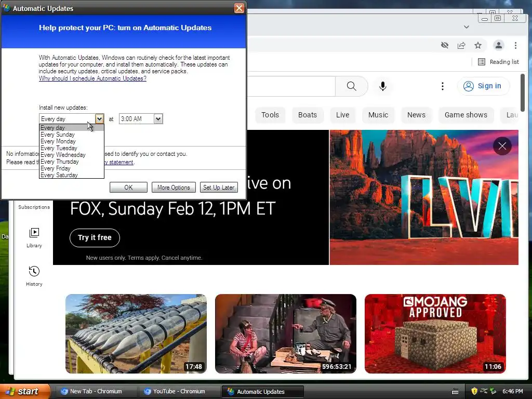The width and height of the screenshot is (532, 399).
Task: Open the 3:00 AM time dropdown
Action: click(x=158, y=119)
